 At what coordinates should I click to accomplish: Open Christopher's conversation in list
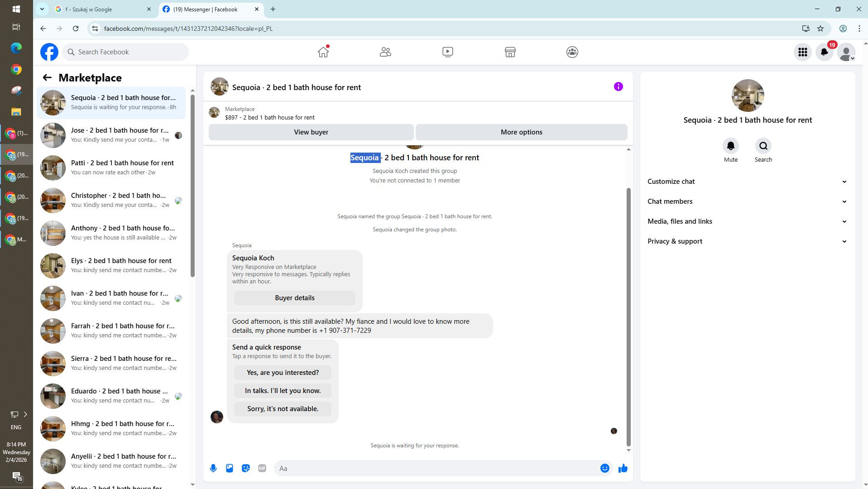(111, 201)
